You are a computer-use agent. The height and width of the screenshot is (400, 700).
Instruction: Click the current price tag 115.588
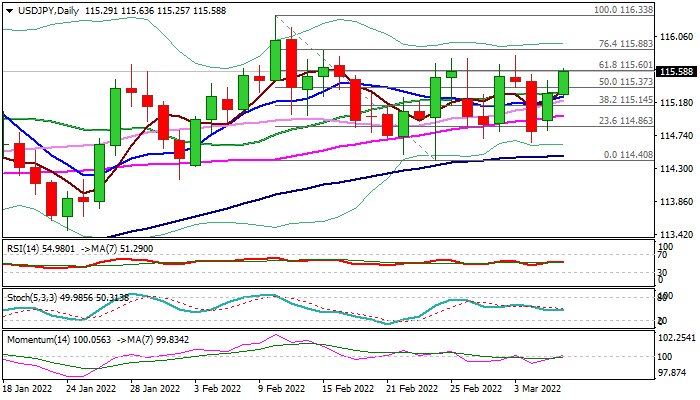pyautogui.click(x=676, y=72)
